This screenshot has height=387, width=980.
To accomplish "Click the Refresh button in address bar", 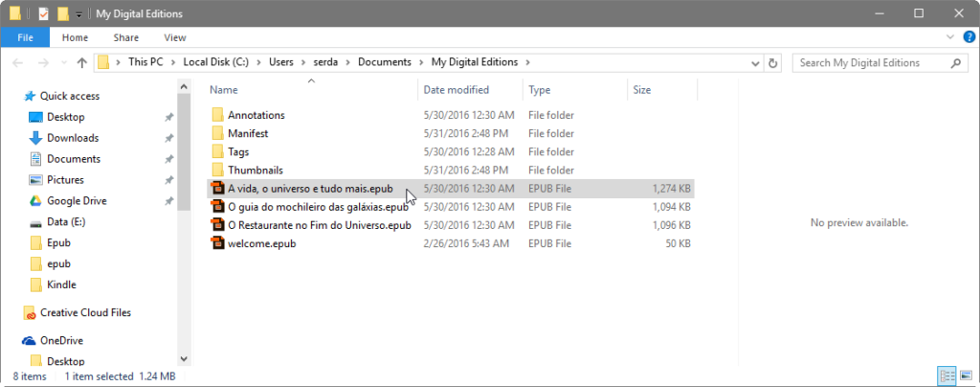I will 772,62.
